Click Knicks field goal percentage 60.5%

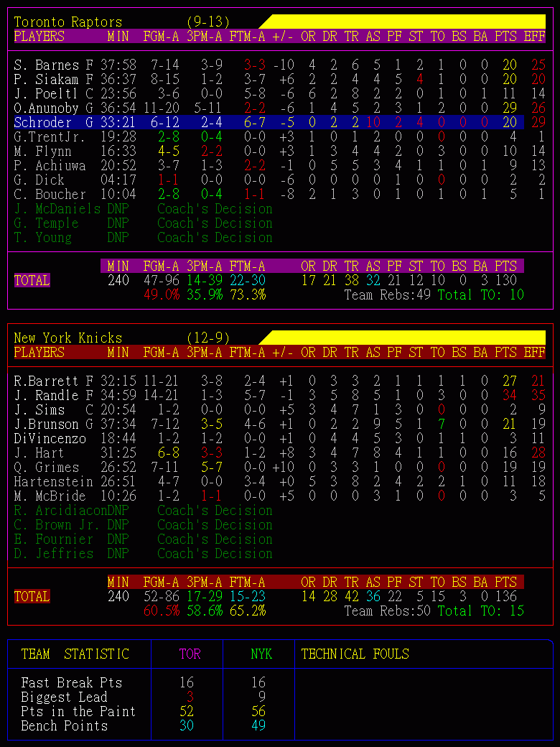162,611
